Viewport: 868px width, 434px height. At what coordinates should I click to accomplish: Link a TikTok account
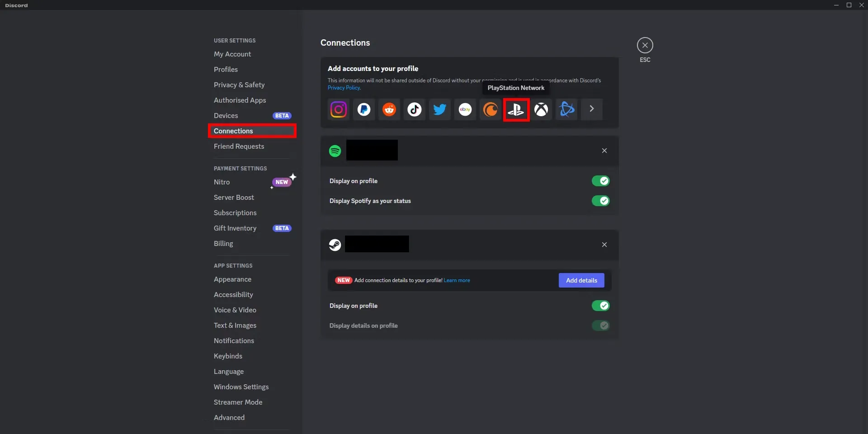click(414, 109)
